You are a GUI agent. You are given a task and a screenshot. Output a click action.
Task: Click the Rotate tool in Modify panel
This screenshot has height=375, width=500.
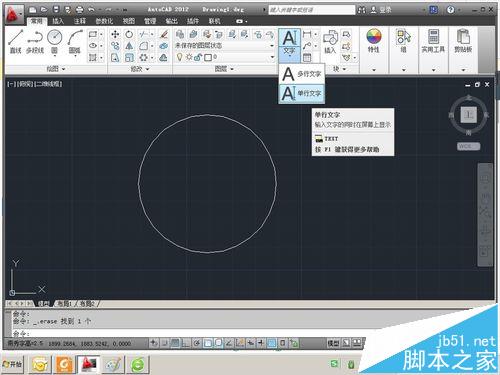pos(129,34)
